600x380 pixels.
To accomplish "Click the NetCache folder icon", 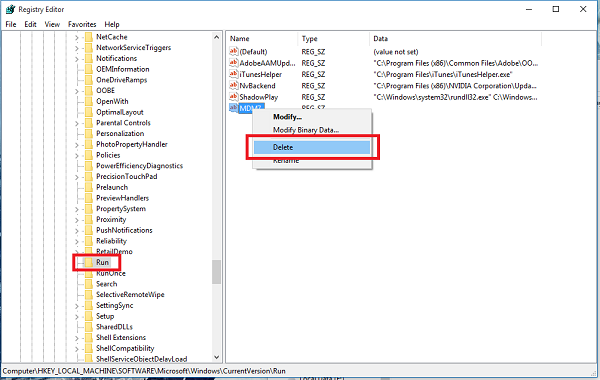I will point(89,37).
